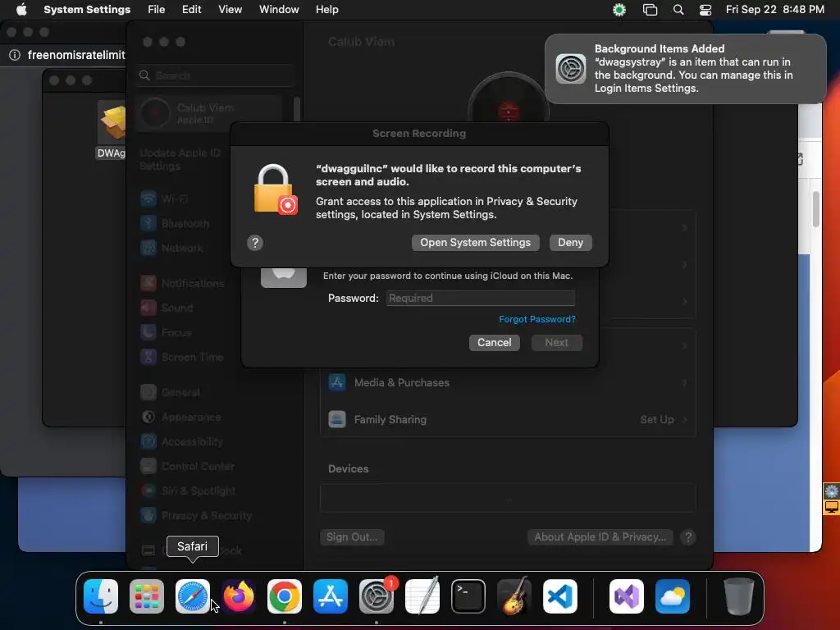The width and height of the screenshot is (840, 630).
Task: Click Open System Settings button
Action: coord(475,243)
